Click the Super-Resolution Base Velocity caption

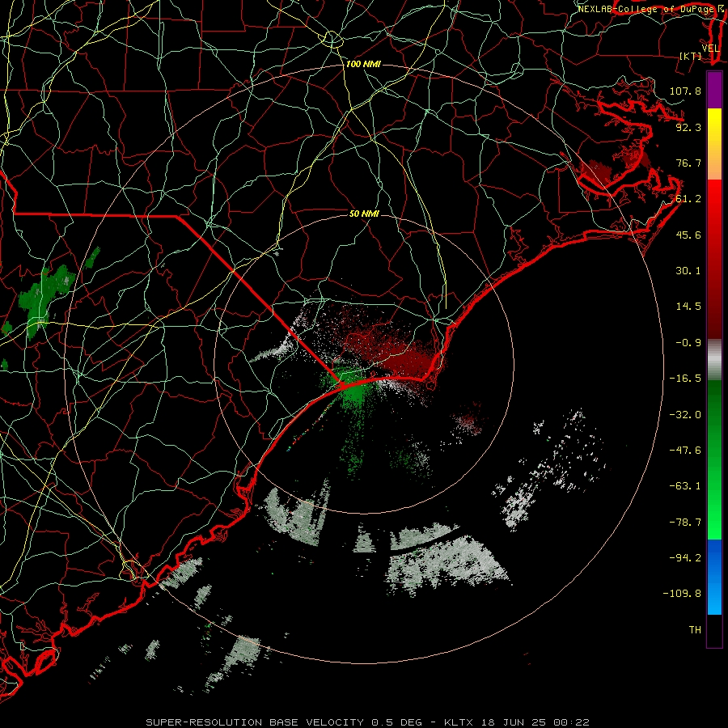(367, 722)
